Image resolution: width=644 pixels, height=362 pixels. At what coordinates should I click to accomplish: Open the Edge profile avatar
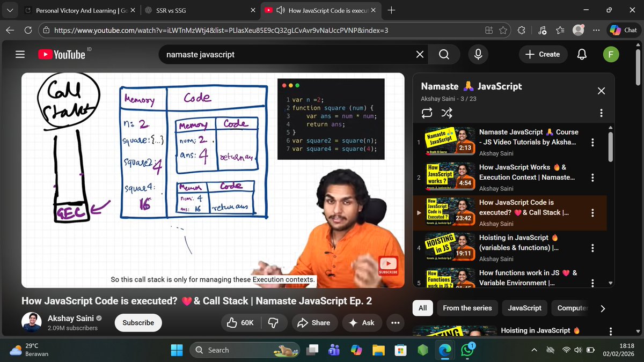tap(578, 31)
